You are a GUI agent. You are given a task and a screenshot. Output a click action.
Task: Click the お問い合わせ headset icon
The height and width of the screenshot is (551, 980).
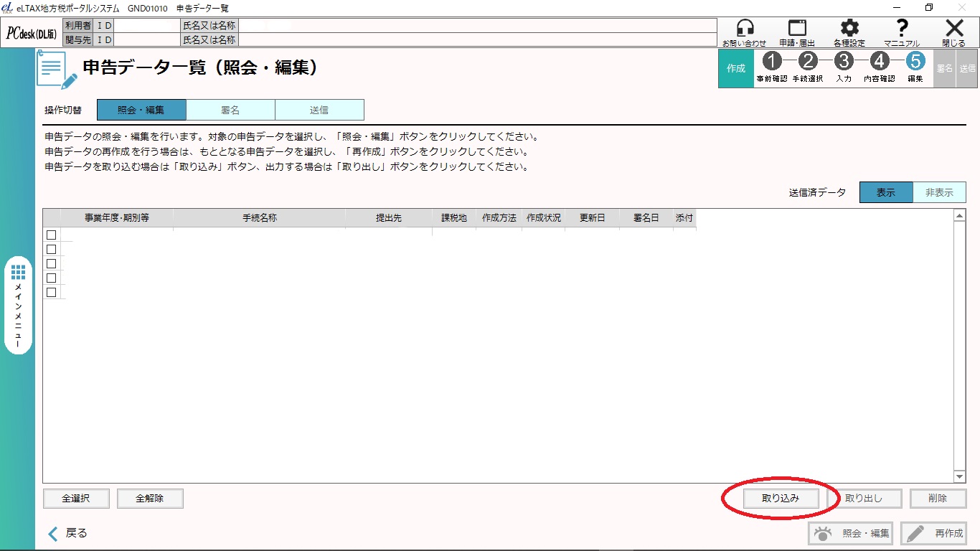pyautogui.click(x=745, y=29)
